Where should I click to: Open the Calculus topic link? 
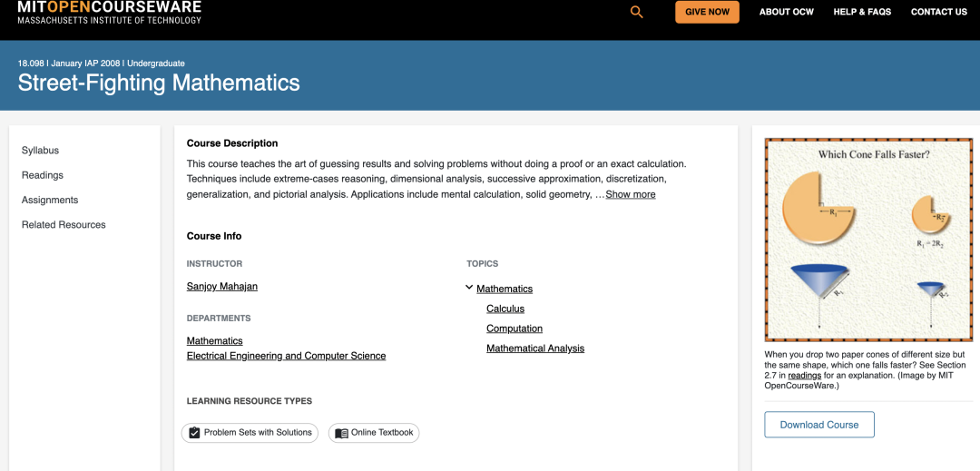tap(505, 309)
